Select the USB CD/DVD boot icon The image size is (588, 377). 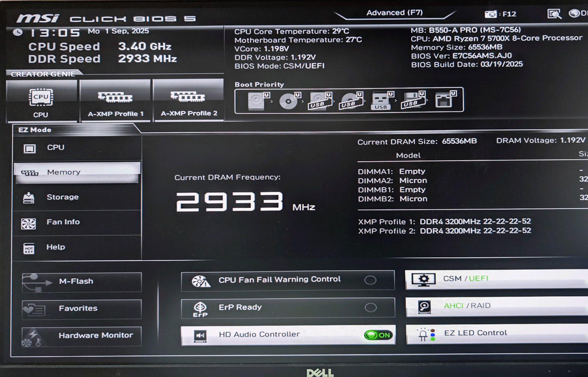[x=351, y=100]
